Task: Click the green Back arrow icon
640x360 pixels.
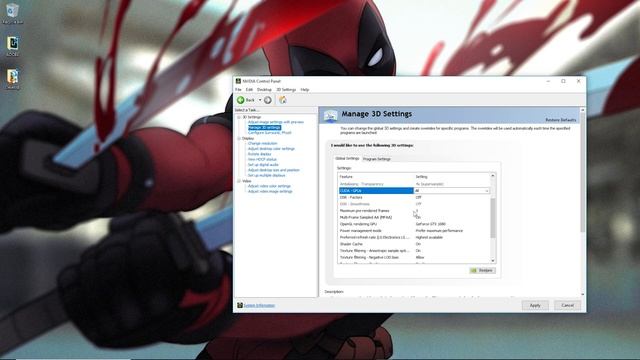Action: click(x=241, y=100)
